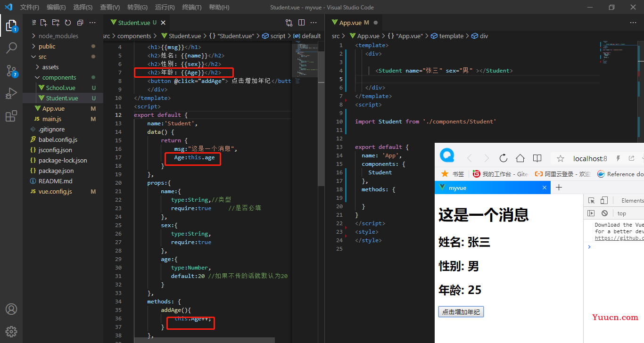Open the browser reading mode book icon

tap(537, 158)
